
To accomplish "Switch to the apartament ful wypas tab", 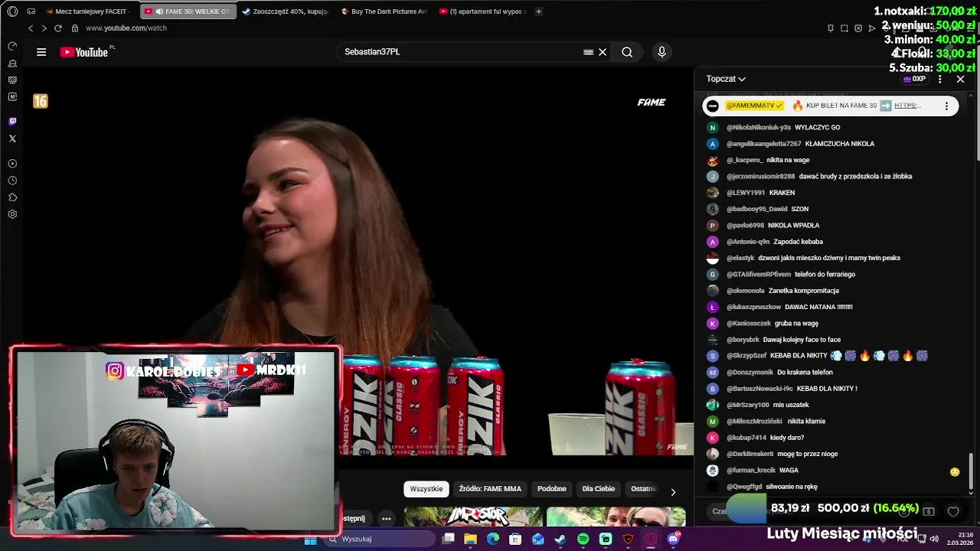I will (x=482, y=11).
